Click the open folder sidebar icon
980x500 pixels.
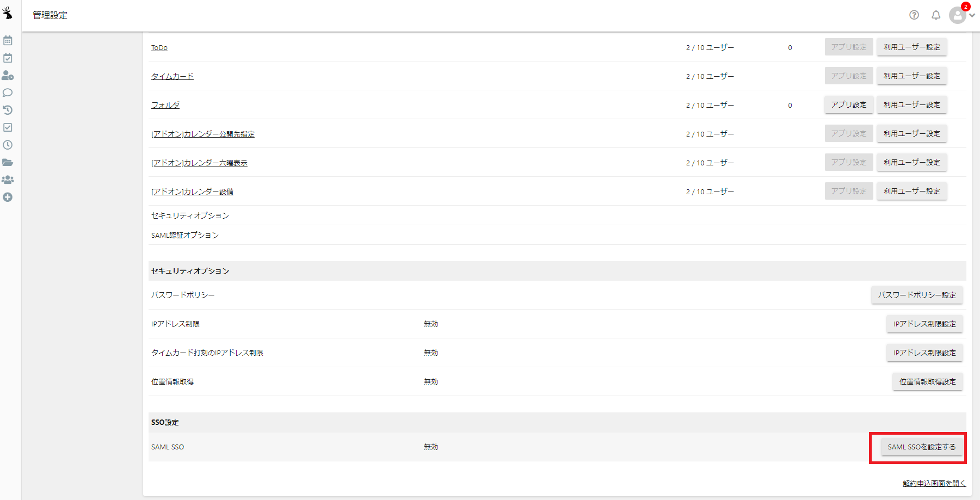tap(8, 163)
